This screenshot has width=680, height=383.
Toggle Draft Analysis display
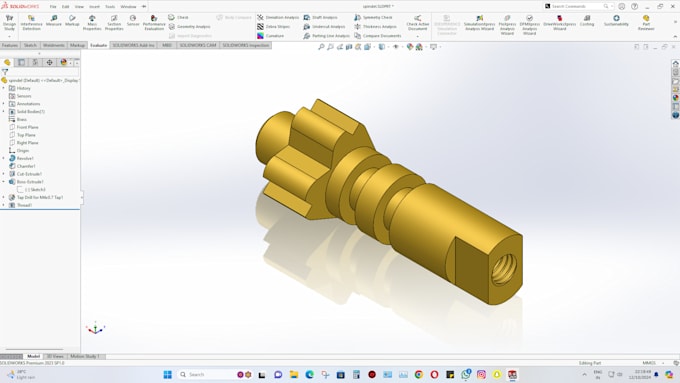coord(320,17)
